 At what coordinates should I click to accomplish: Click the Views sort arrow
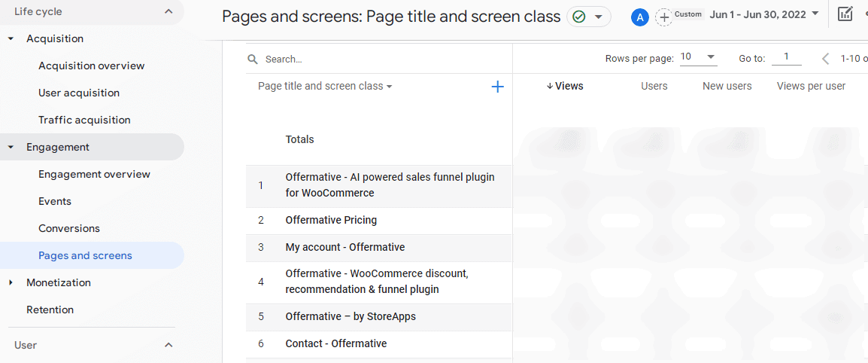tap(550, 86)
